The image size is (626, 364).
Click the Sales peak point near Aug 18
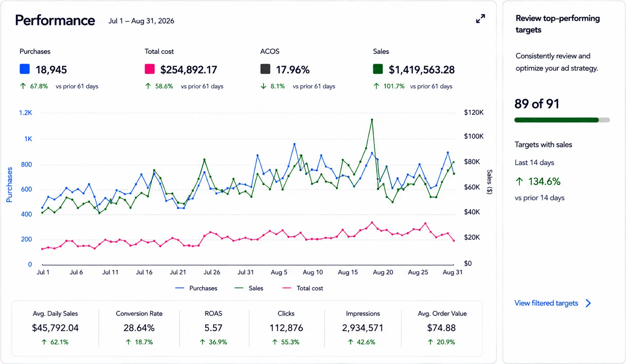coord(372,120)
